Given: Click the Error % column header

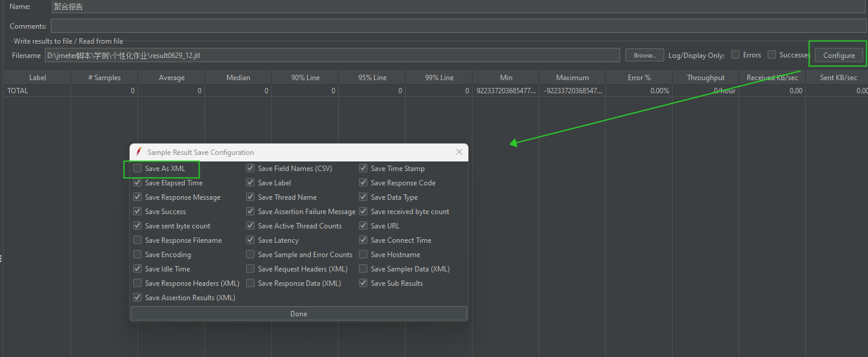Looking at the screenshot, I should tap(639, 78).
